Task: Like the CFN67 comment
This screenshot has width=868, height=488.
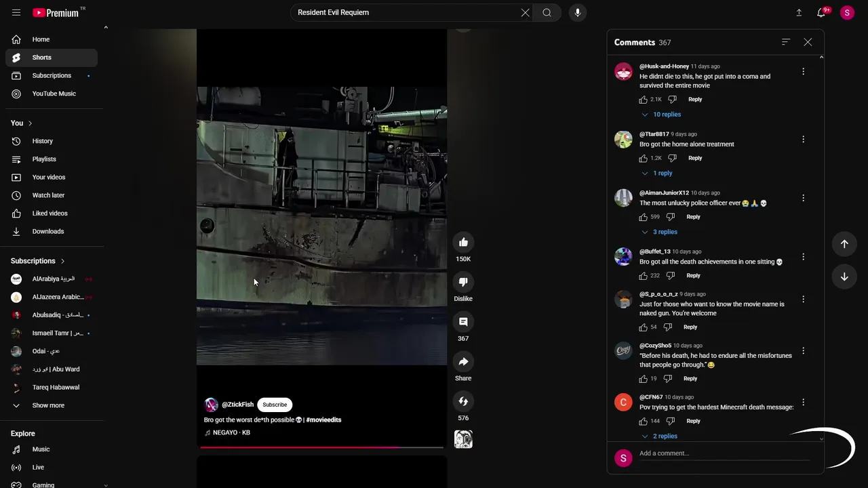Action: pos(643,421)
